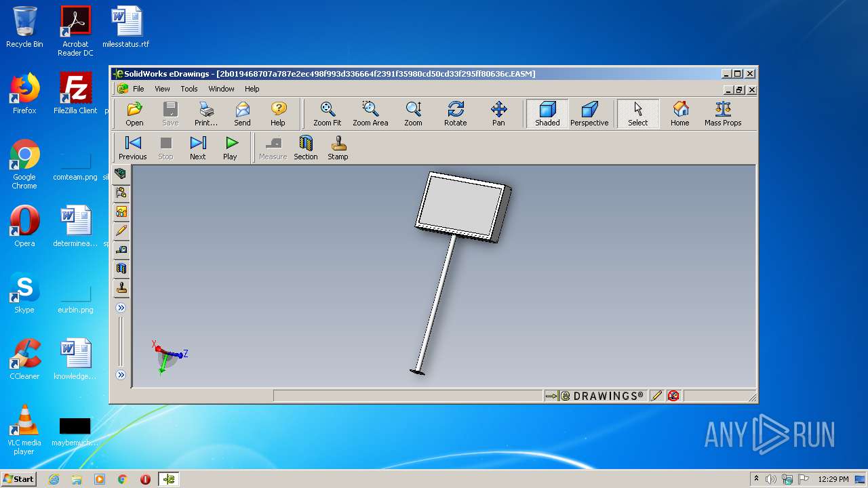Open Acrobat Reader DC desktop shortcut

[x=75, y=31]
